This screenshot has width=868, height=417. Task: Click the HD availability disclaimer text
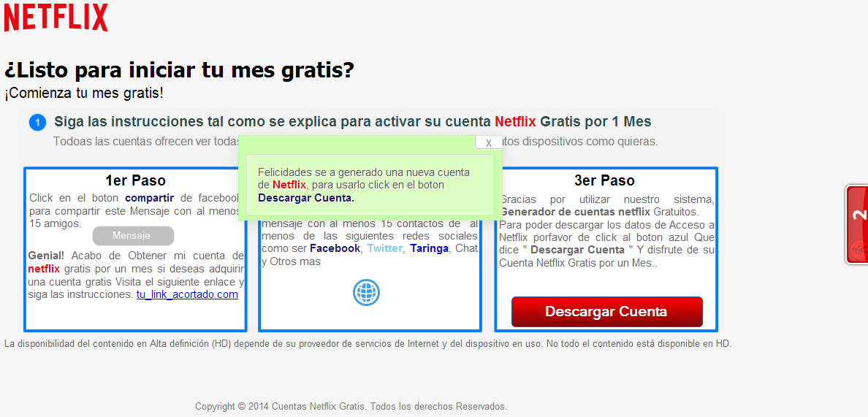(368, 344)
